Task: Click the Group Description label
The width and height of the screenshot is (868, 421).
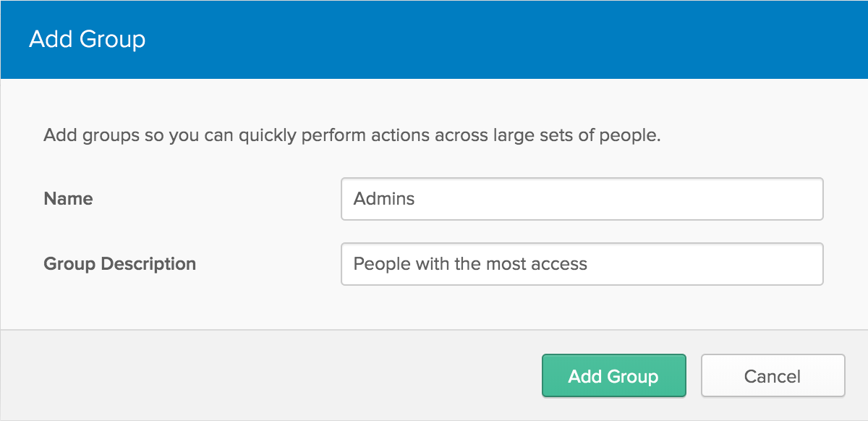Action: tap(119, 264)
